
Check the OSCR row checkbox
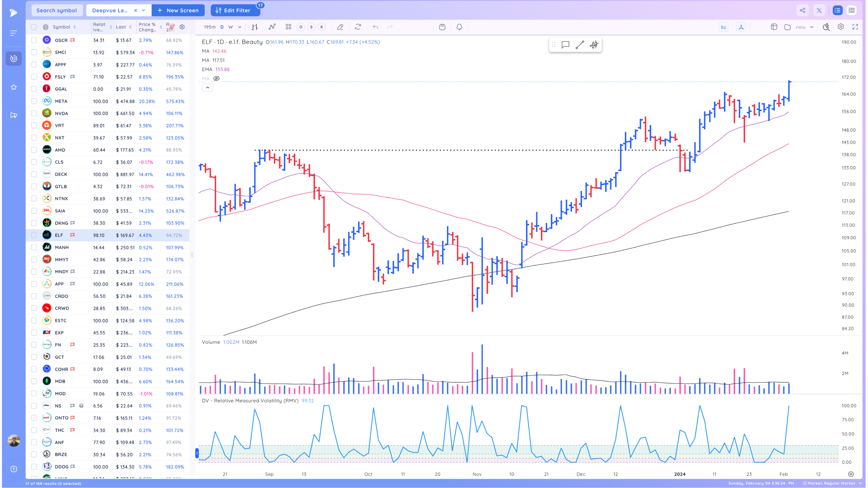pos(34,40)
